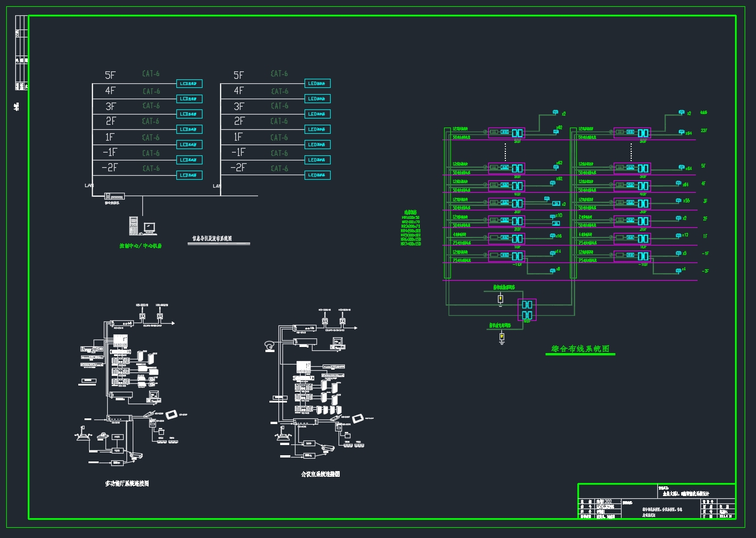Viewport: 756px width, 538px height.
Task: Select the 多功能厅系统连接图 caption
Action: click(x=127, y=484)
